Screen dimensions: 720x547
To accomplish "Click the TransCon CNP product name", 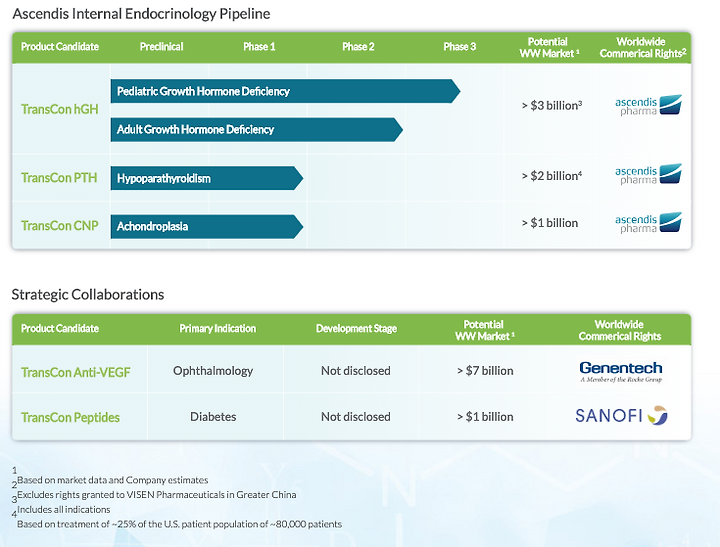I will (60, 226).
